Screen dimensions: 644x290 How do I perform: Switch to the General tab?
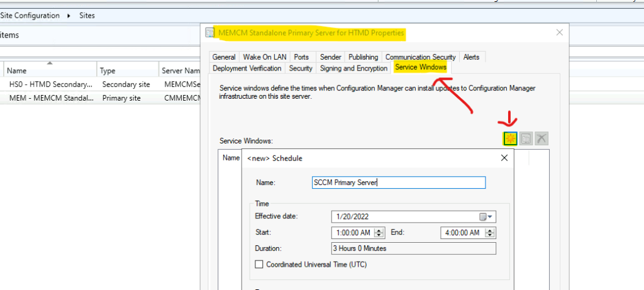point(224,57)
